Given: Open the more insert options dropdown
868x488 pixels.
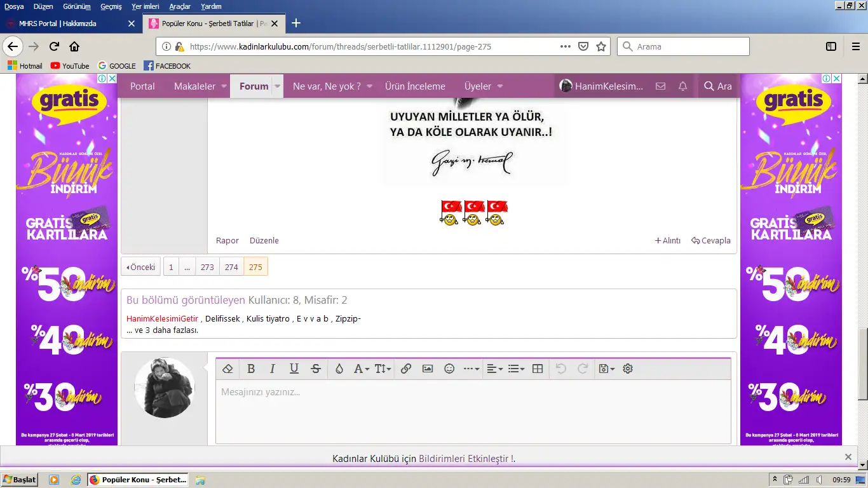Looking at the screenshot, I should [471, 369].
